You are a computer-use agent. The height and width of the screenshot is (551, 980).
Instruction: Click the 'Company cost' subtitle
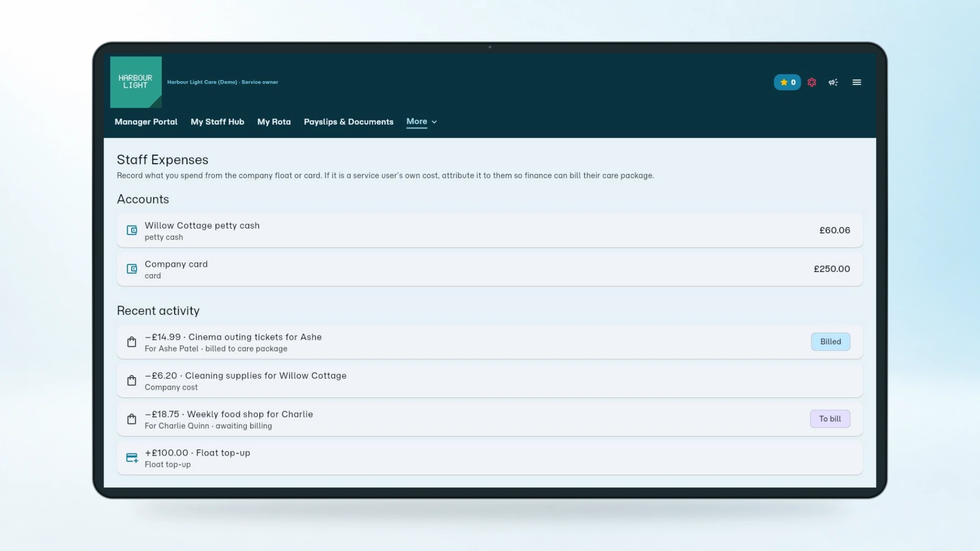point(171,388)
